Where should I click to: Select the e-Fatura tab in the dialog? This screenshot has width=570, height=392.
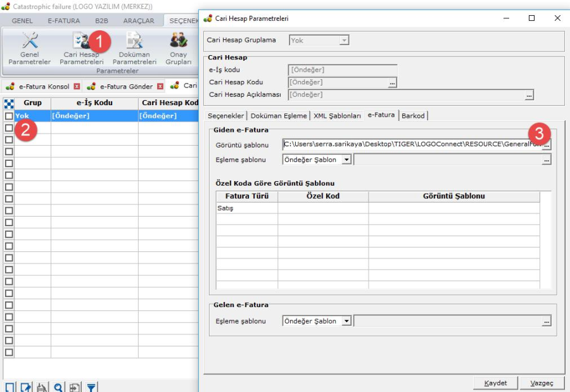(x=381, y=115)
